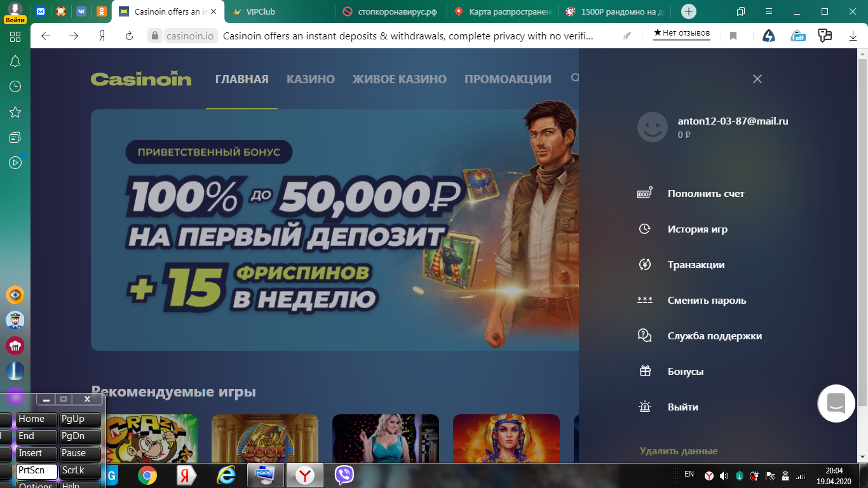The width and height of the screenshot is (868, 488).
Task: Go forward in browser history
Action: pyautogui.click(x=74, y=36)
